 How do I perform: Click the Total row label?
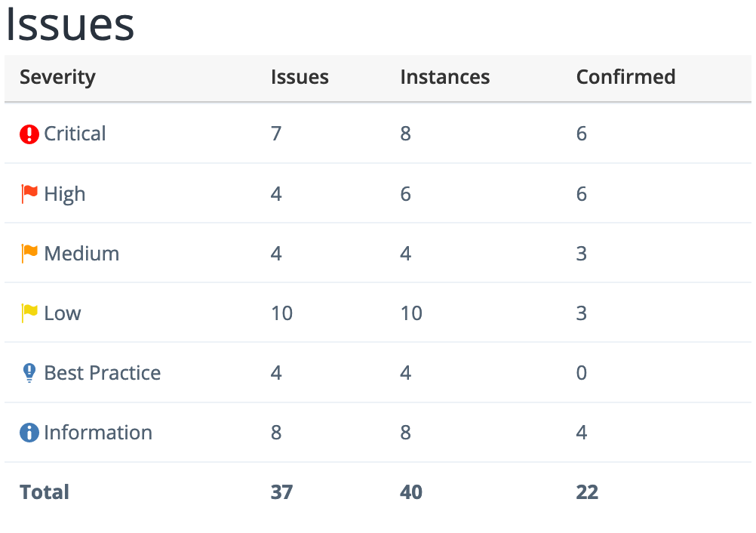click(x=45, y=492)
